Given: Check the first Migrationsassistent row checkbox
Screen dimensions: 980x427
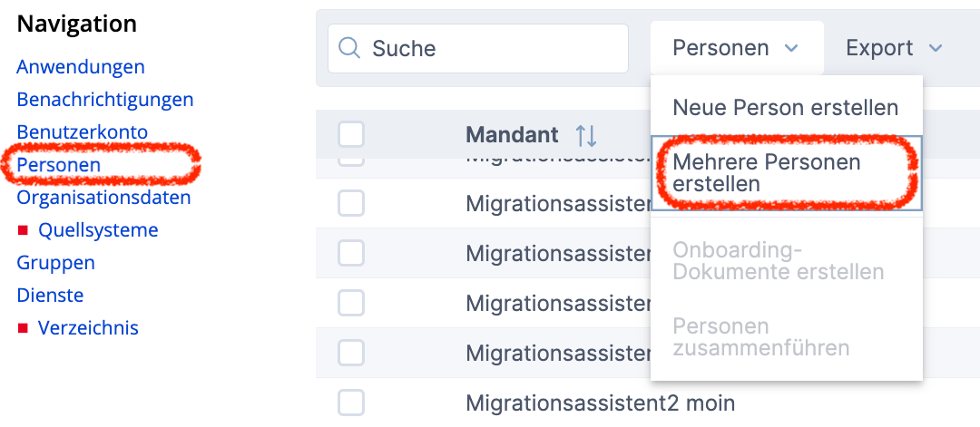Looking at the screenshot, I should 351,204.
